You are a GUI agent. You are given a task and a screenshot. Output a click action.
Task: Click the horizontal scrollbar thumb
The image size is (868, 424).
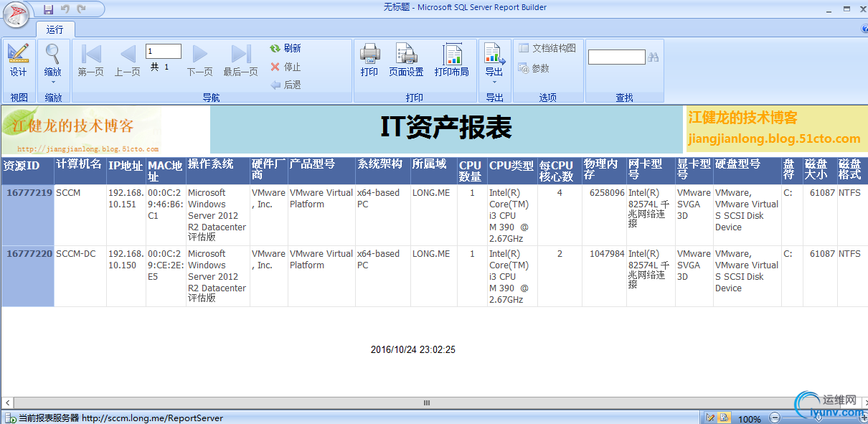point(428,403)
